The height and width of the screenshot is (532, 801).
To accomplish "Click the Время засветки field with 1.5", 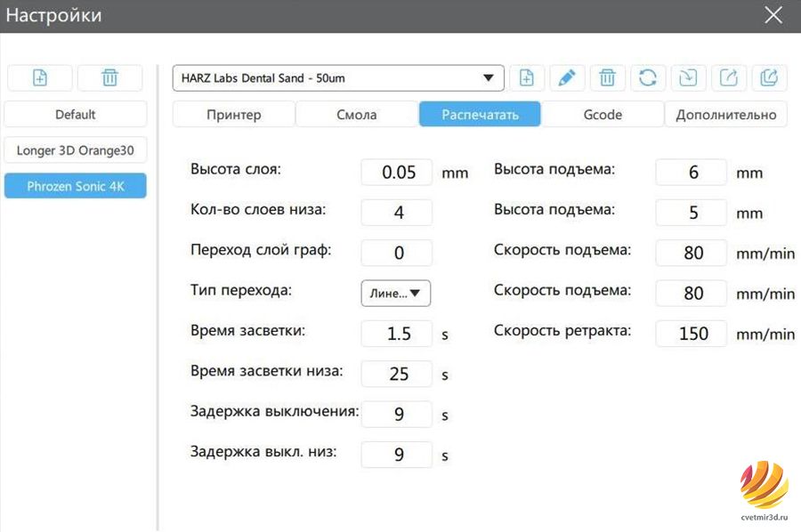I will point(397,334).
